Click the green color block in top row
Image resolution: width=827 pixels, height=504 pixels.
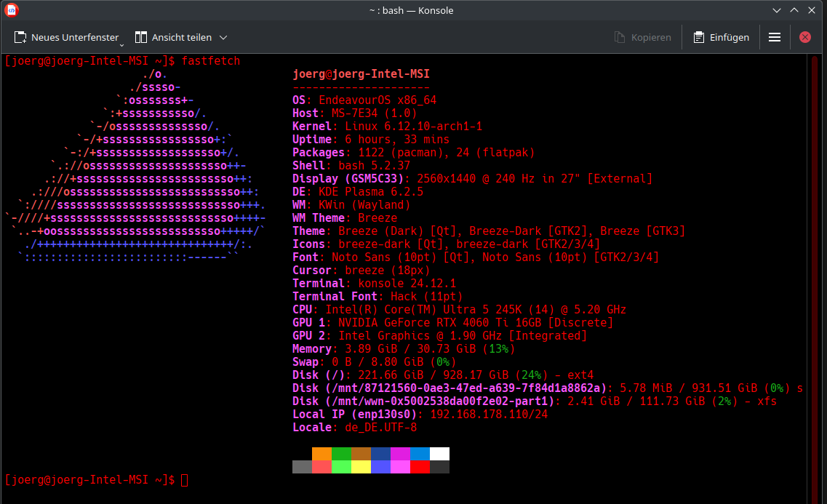(x=341, y=454)
